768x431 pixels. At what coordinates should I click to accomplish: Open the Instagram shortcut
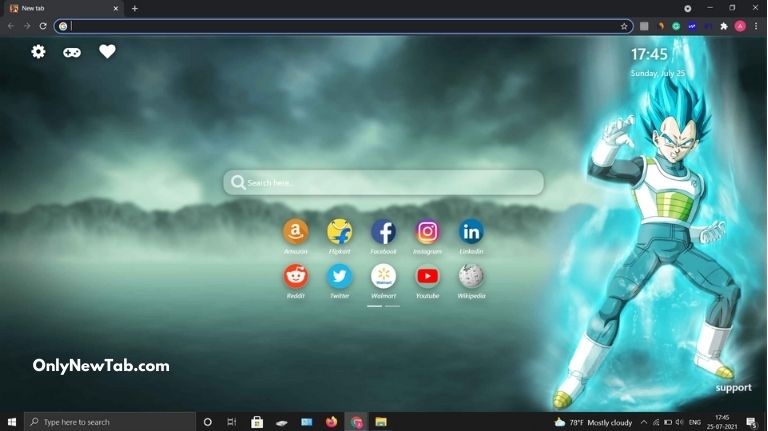coord(428,232)
